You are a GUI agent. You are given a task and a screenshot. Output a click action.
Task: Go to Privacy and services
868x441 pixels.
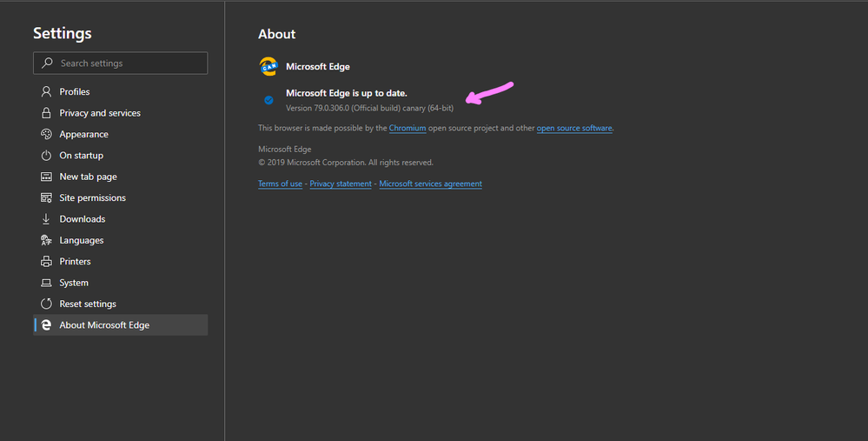click(121, 113)
